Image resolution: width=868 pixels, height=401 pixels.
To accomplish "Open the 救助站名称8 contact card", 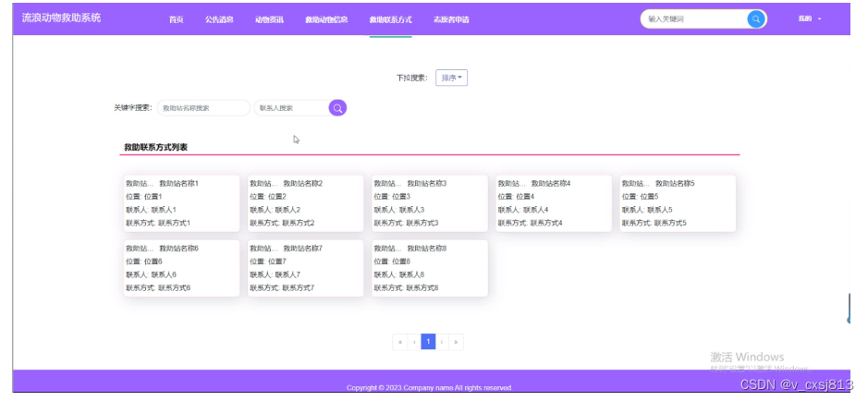I will pos(430,268).
